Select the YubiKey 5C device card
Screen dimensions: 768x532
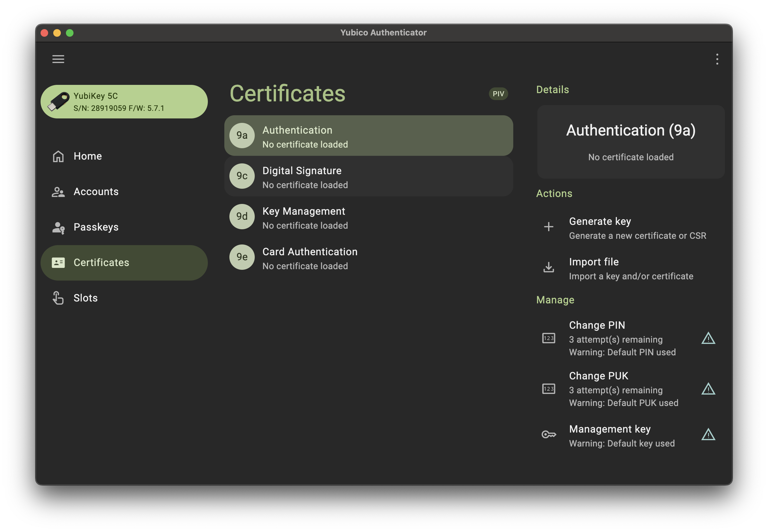(124, 102)
